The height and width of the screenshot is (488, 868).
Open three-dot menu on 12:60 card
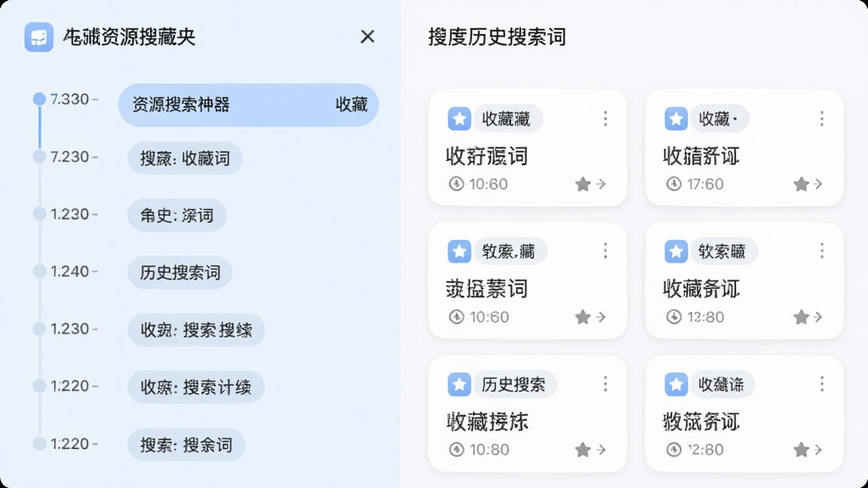click(x=821, y=384)
